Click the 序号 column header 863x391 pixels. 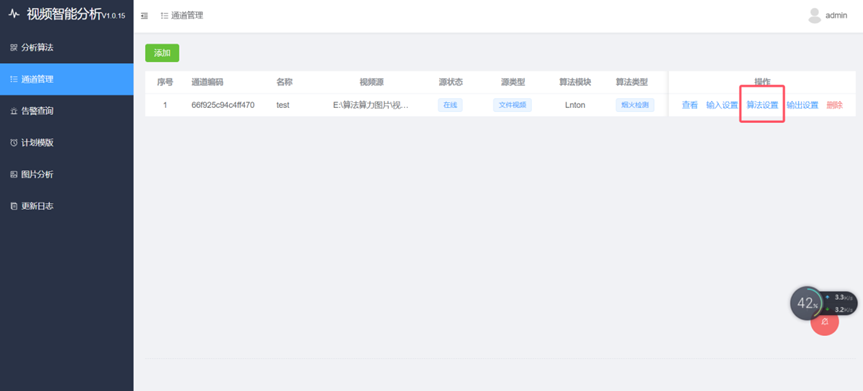(x=165, y=82)
